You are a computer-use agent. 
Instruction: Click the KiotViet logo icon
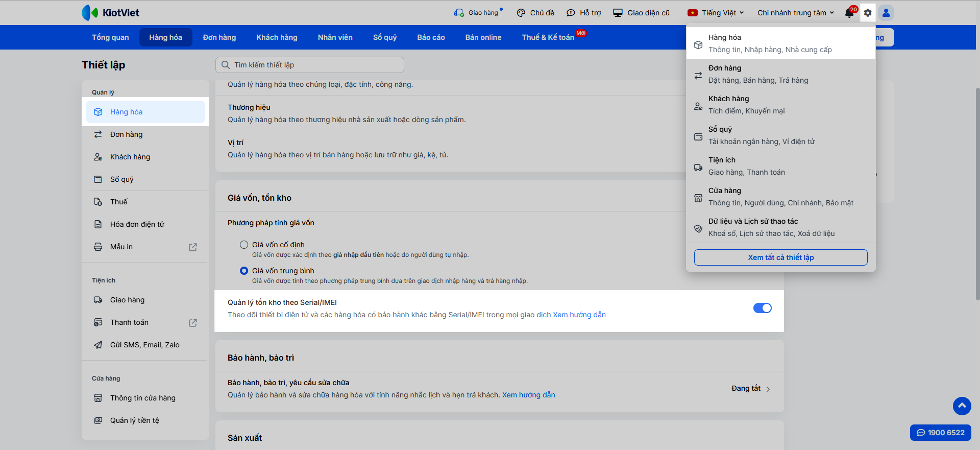point(90,13)
